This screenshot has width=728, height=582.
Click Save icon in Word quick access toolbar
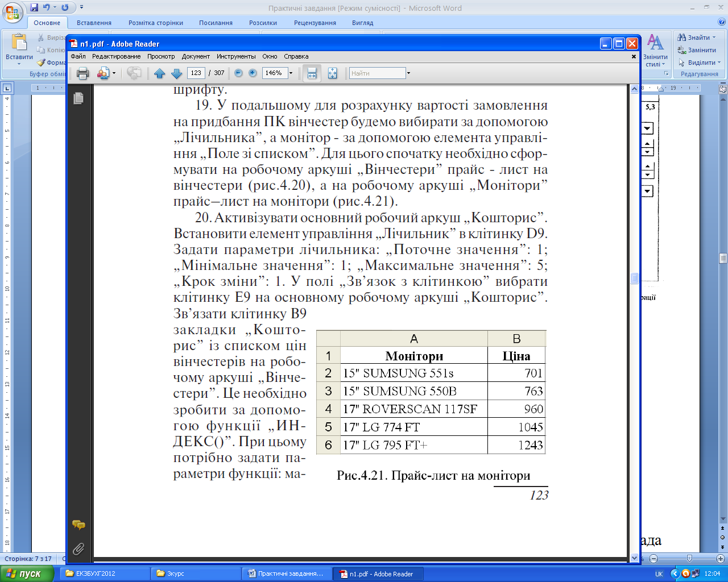point(35,7)
